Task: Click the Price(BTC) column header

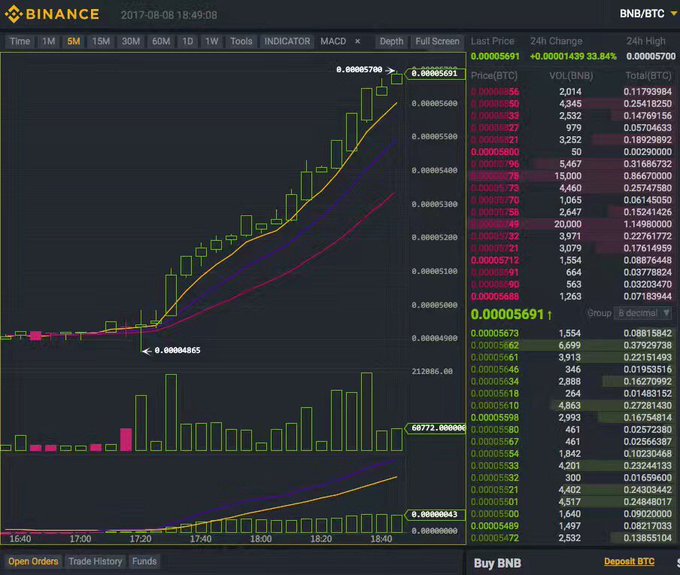Action: pos(494,75)
